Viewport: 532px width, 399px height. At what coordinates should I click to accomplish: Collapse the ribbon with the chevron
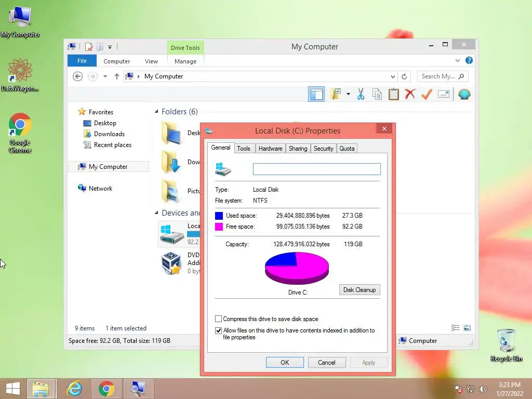pyautogui.click(x=458, y=60)
